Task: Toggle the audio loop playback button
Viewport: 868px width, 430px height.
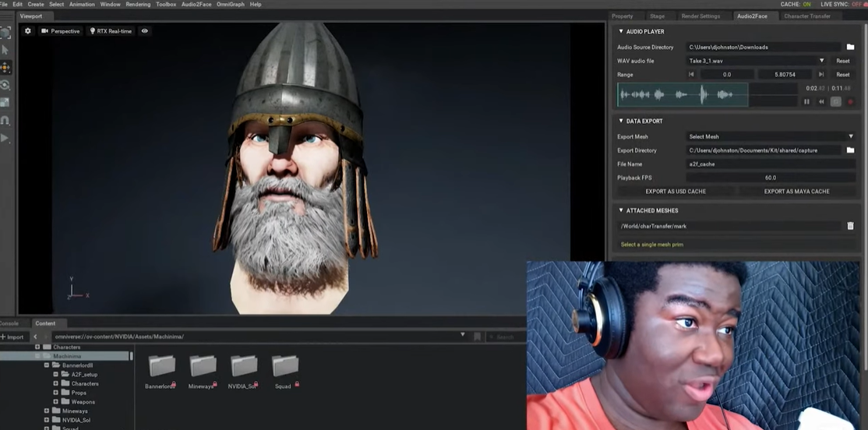Action: tap(835, 101)
